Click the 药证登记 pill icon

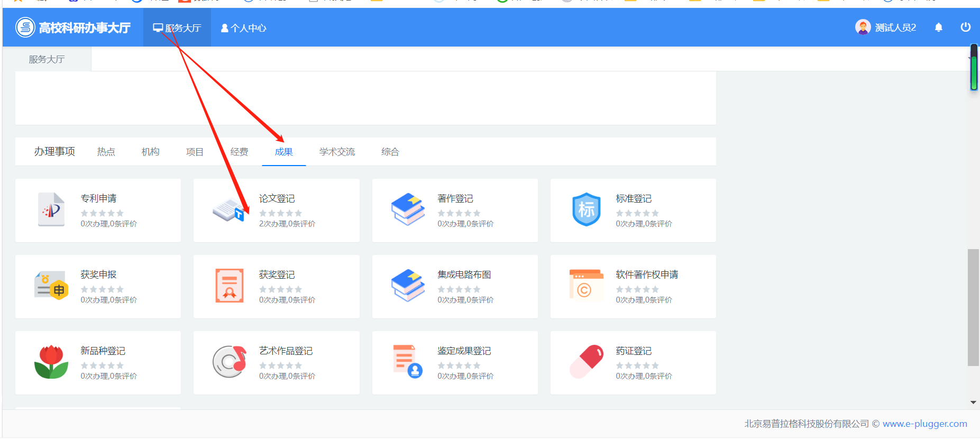[x=586, y=362]
